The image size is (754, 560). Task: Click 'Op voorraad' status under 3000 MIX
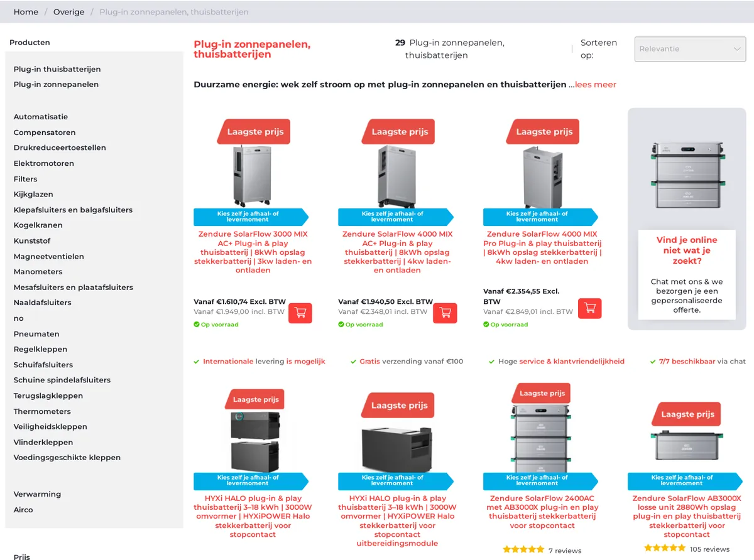coord(216,325)
